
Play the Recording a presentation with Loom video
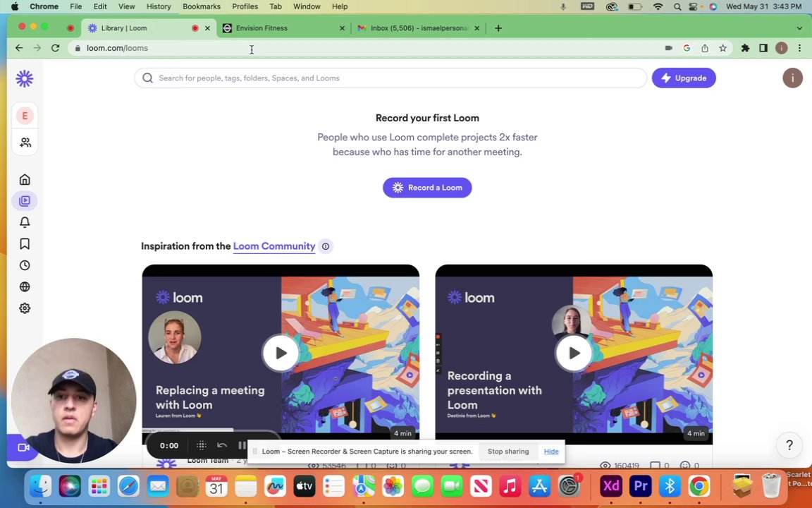(x=574, y=353)
